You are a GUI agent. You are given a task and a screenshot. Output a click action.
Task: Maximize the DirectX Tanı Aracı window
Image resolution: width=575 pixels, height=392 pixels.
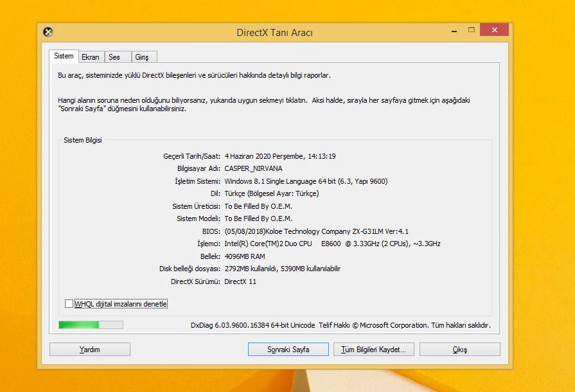coord(472,30)
